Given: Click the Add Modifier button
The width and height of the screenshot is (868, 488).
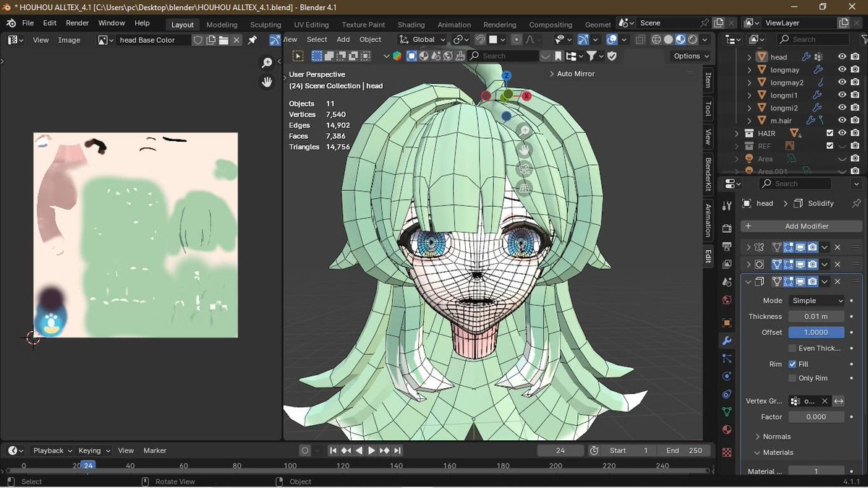Looking at the screenshot, I should click(801, 226).
